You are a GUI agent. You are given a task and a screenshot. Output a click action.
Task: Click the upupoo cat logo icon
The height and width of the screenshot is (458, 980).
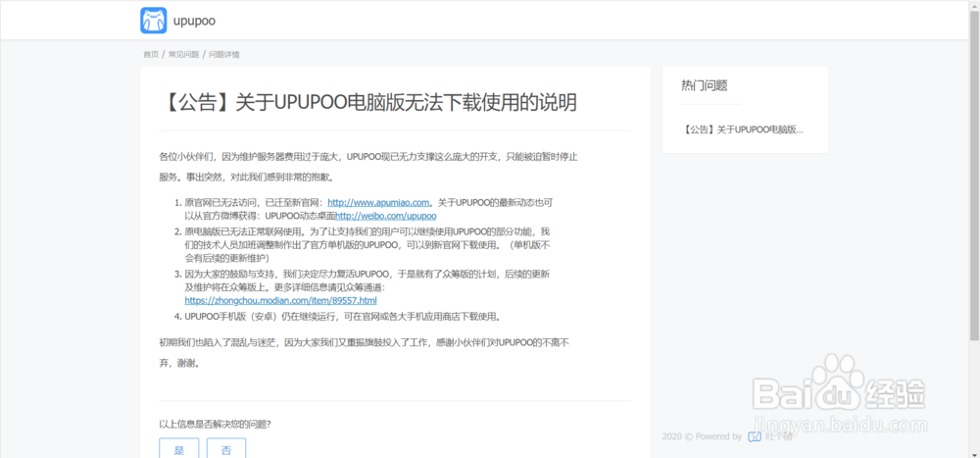click(x=153, y=21)
